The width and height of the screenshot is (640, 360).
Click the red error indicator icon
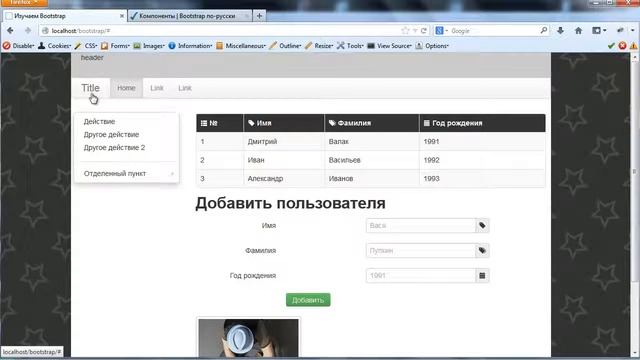(622, 46)
